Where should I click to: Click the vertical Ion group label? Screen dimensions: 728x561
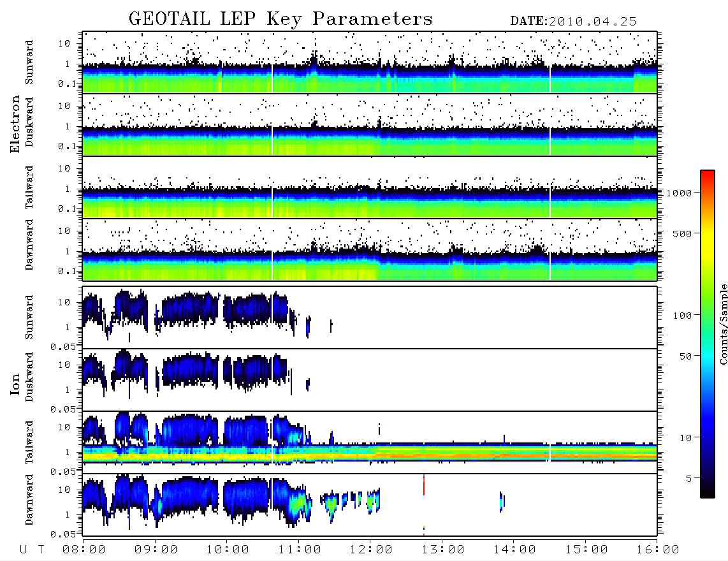coord(15,384)
